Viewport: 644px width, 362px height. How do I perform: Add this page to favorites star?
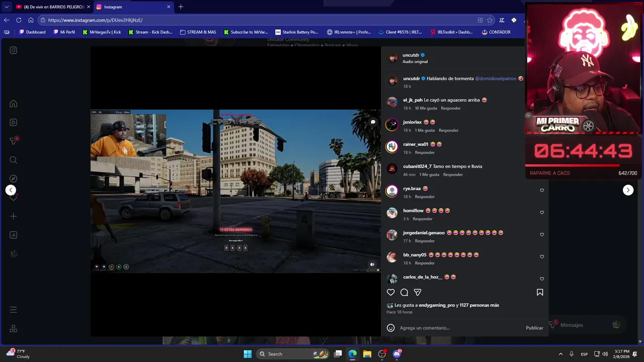489,20
